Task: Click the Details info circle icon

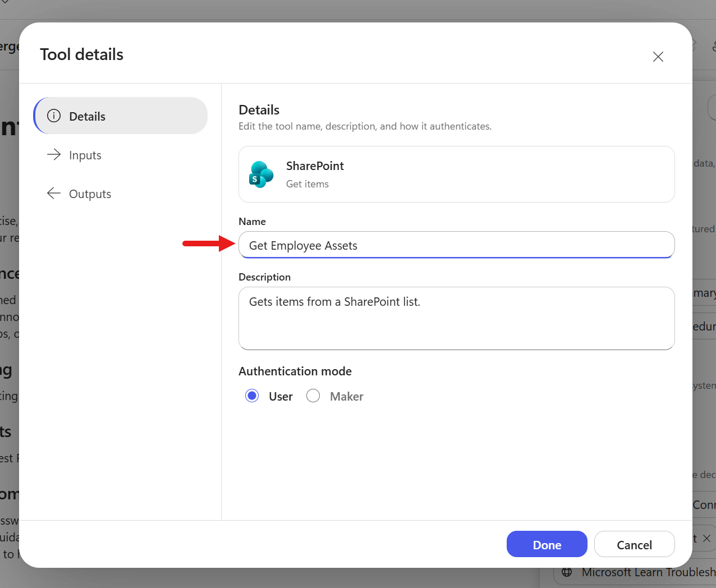Action: click(x=54, y=116)
